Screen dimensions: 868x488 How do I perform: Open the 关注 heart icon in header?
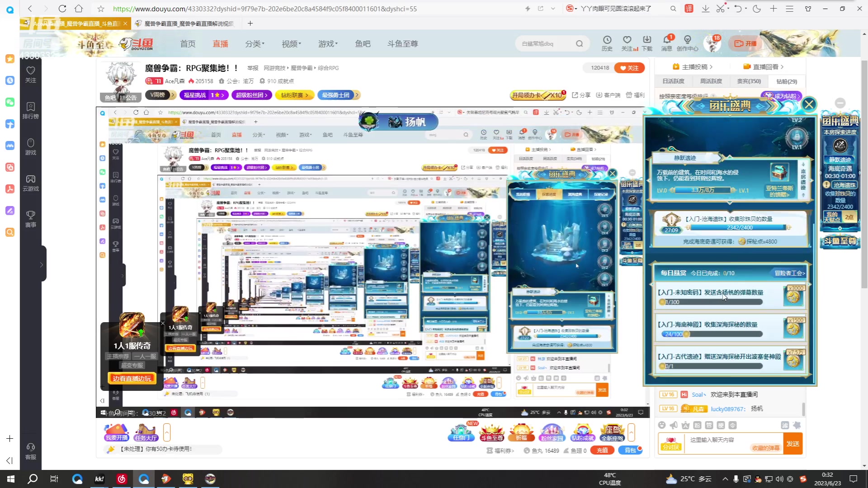pos(627,43)
